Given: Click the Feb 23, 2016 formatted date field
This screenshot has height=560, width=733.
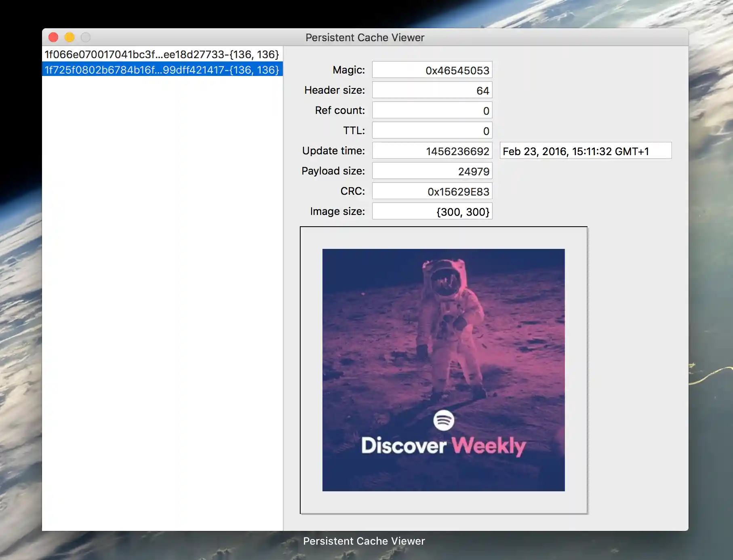Looking at the screenshot, I should [585, 151].
